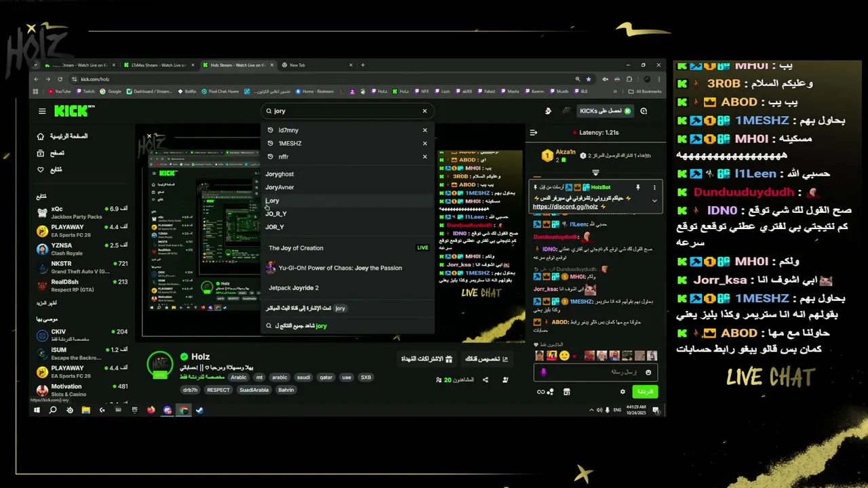The height and width of the screenshot is (488, 868).
Task: Open the discord.gg/holz link
Action: (566, 207)
